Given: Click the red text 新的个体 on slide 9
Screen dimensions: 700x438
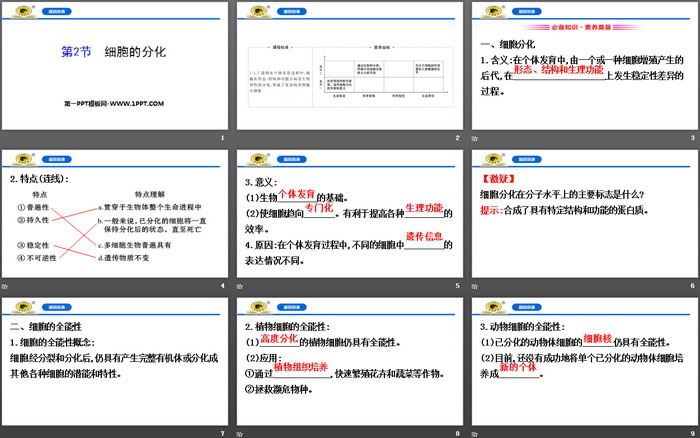Looking at the screenshot, I should 518,367.
